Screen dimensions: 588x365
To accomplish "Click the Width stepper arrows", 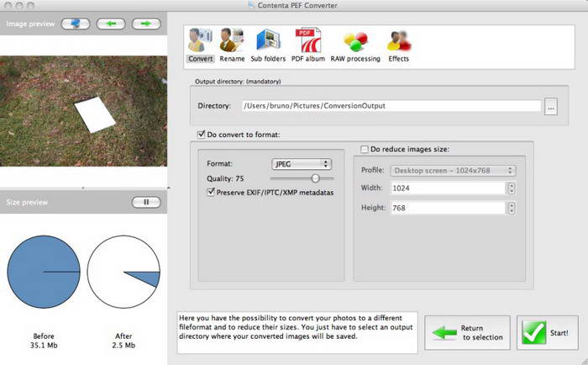I will (x=512, y=188).
